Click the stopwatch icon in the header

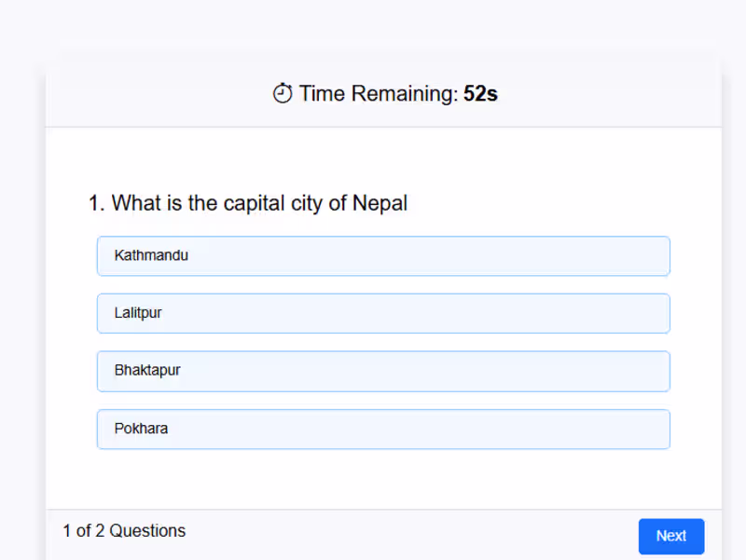click(283, 93)
